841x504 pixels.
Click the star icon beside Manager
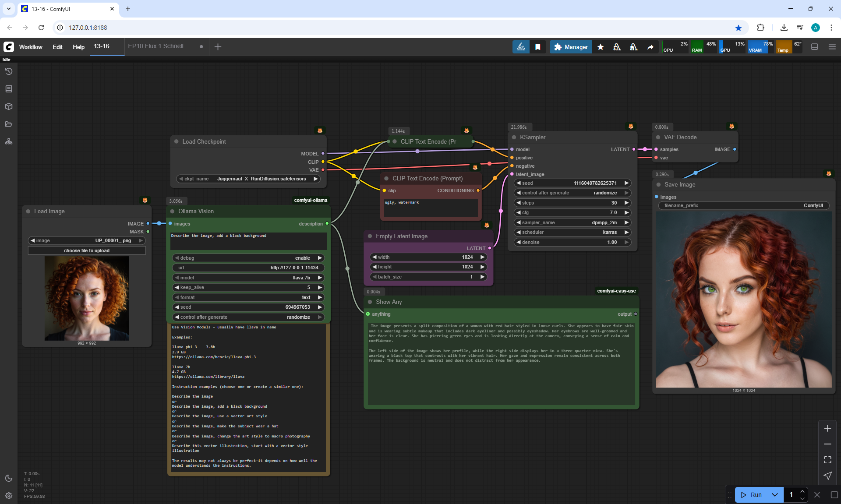601,47
